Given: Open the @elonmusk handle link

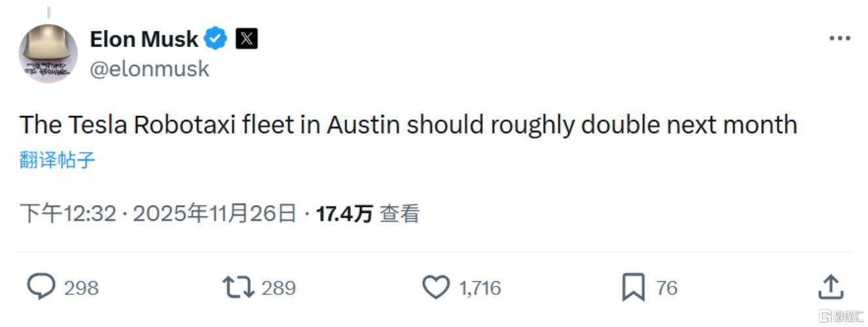Looking at the screenshot, I should tap(149, 69).
